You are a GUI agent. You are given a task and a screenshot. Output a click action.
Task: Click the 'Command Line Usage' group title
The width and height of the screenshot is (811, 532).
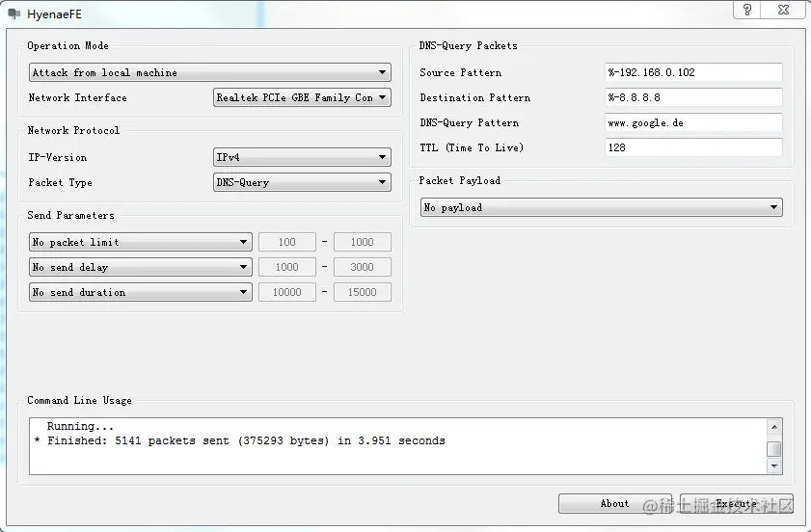tap(79, 400)
